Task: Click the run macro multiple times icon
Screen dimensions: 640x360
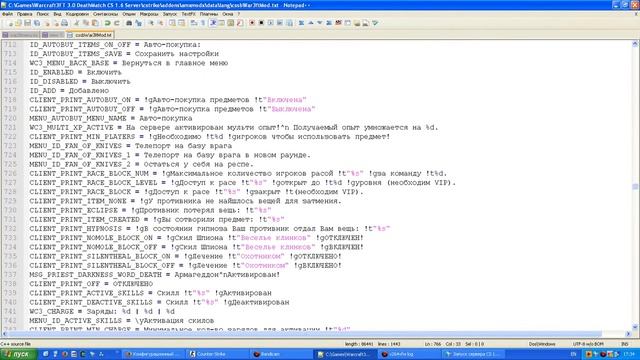Action: pyautogui.click(x=280, y=23)
